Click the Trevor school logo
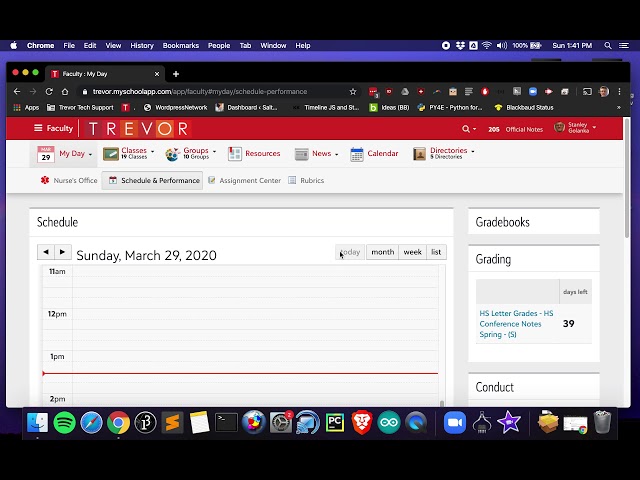This screenshot has width=640, height=480. click(138, 129)
